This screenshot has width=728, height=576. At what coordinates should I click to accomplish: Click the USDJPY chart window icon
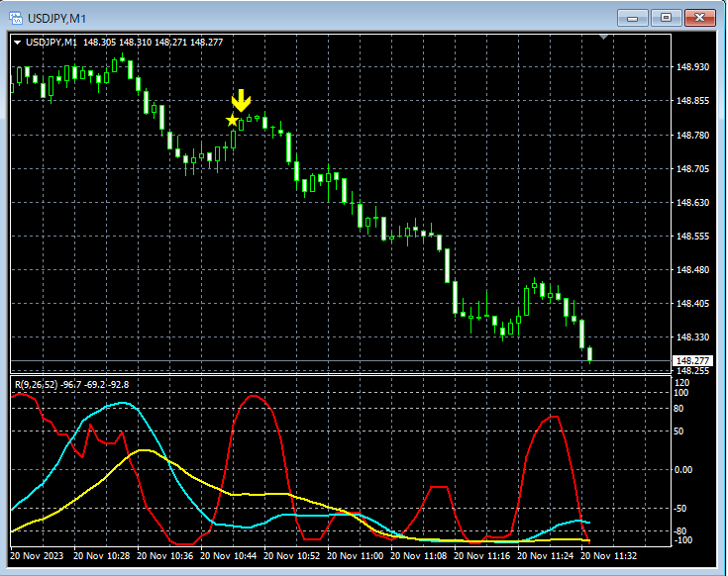[16, 18]
